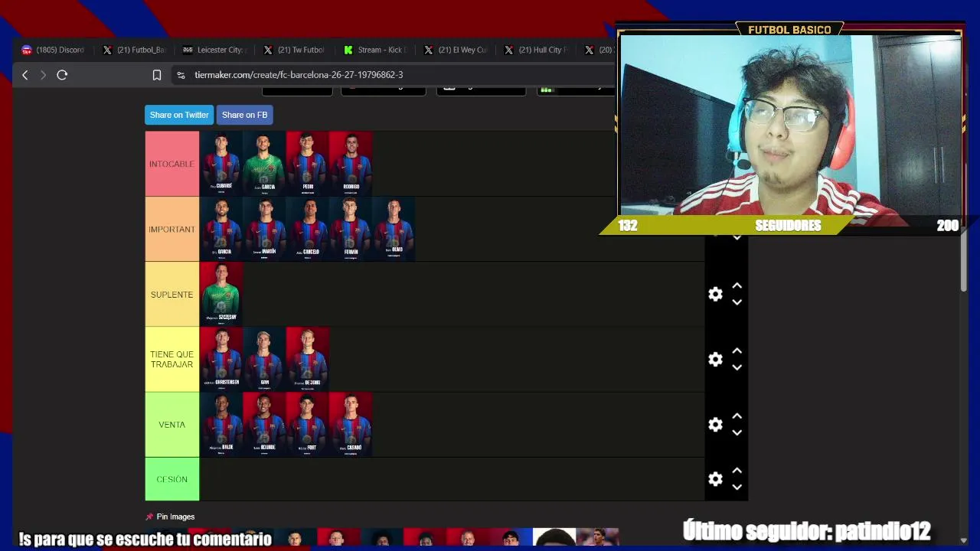Image resolution: width=980 pixels, height=551 pixels.
Task: Select the Szczęsny goalkeeper card
Action: [x=221, y=295]
